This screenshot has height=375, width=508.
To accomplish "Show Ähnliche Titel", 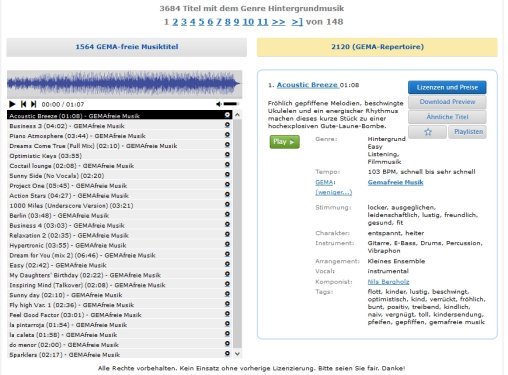I will click(x=447, y=117).
